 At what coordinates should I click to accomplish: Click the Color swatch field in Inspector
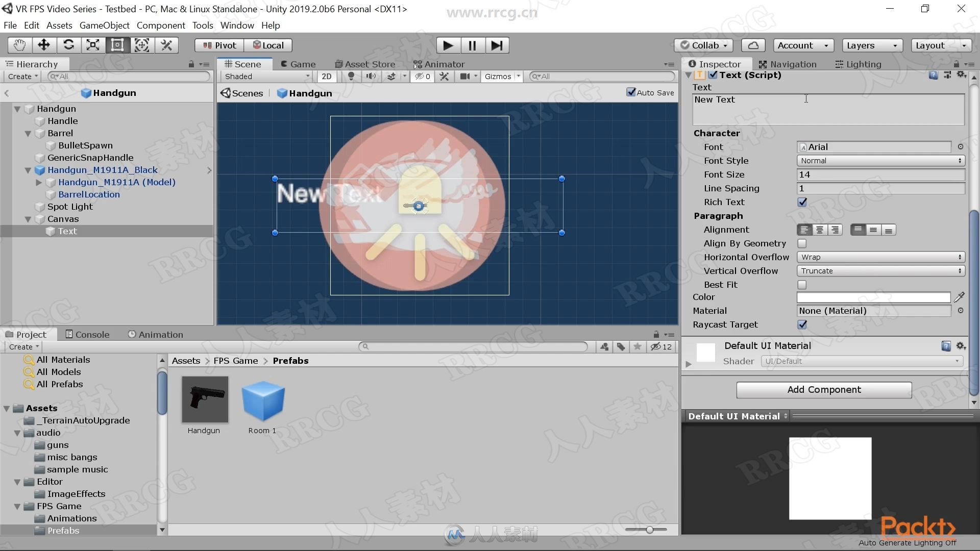coord(874,297)
